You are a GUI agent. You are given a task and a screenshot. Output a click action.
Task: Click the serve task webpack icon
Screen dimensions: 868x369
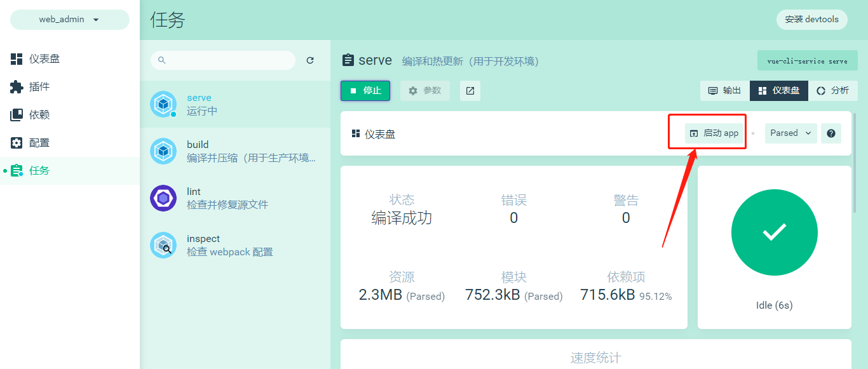[163, 104]
